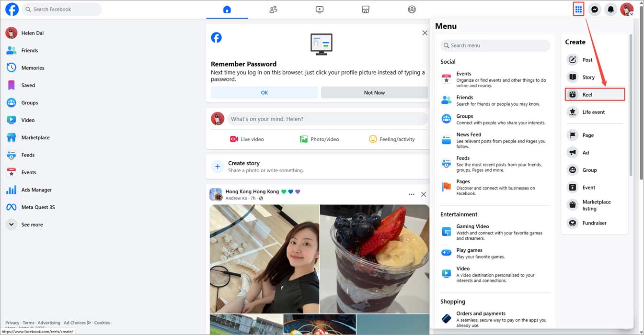The image size is (644, 335).
Task: Click inside the Search menu field
Action: tap(494, 45)
